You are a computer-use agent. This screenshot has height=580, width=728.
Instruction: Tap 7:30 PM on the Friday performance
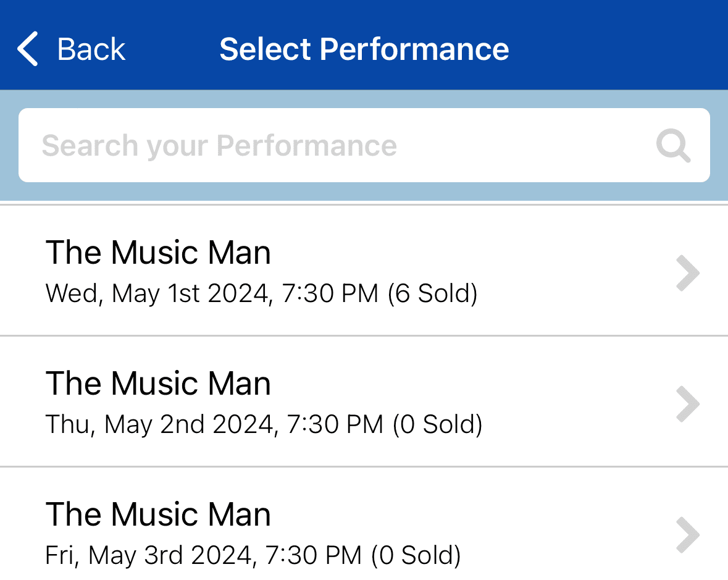pos(313,555)
